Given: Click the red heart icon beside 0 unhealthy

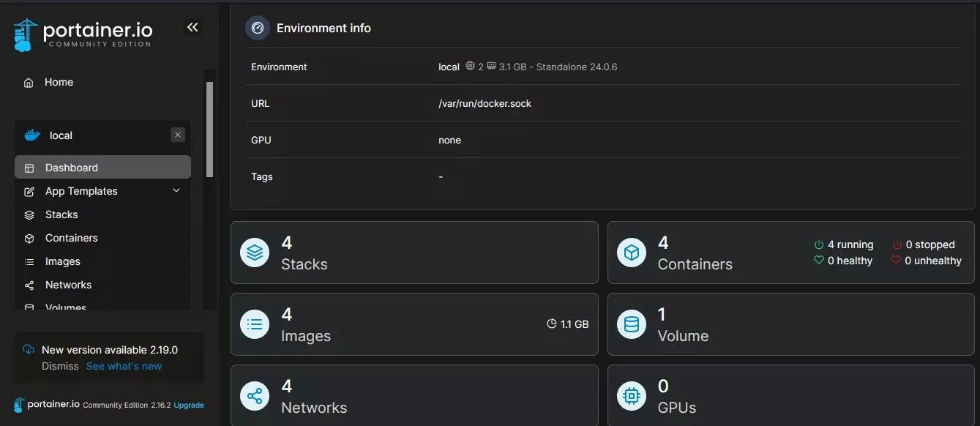Looking at the screenshot, I should coord(896,261).
